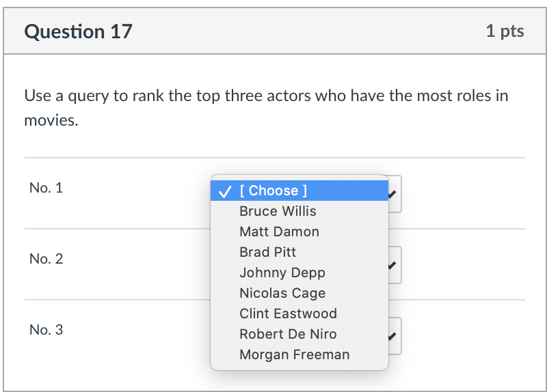Image resolution: width=547 pixels, height=392 pixels.
Task: Select Bruce Willis from the open list
Action: tap(278, 211)
